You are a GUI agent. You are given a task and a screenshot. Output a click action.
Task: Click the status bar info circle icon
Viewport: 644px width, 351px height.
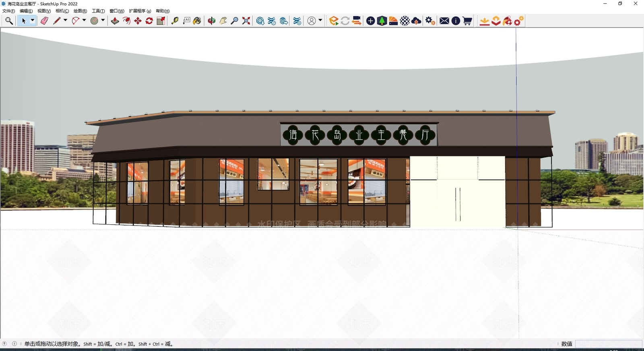pos(14,344)
